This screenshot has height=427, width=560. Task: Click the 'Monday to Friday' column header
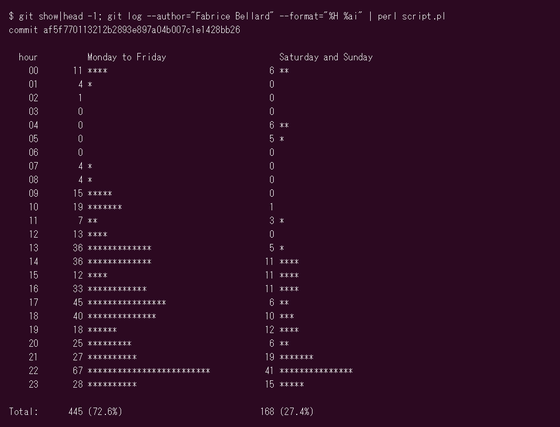click(127, 57)
